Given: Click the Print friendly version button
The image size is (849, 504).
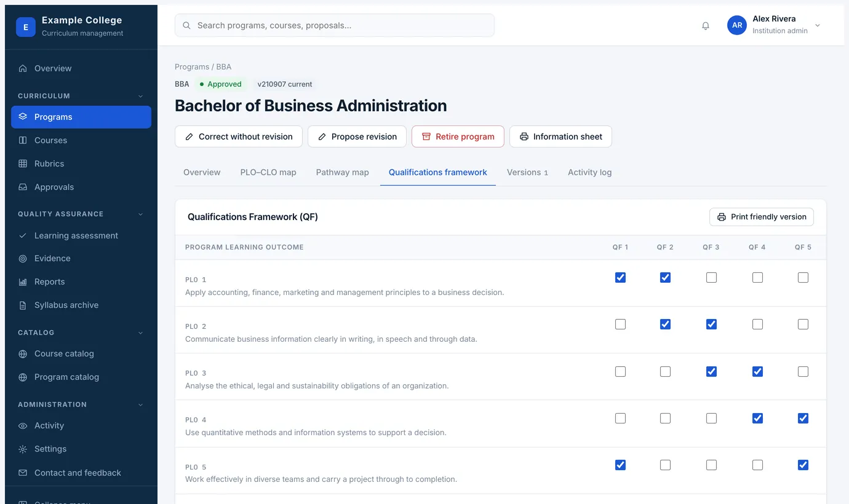Looking at the screenshot, I should [762, 217].
